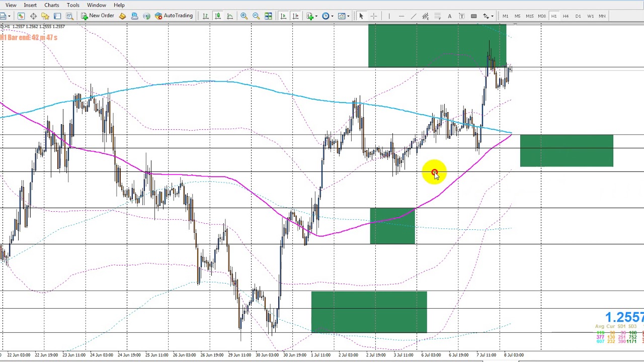Select the H1 timeframe button

coord(554,16)
